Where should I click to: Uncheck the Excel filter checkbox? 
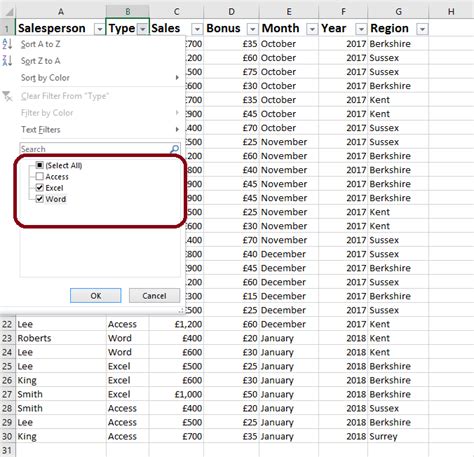click(x=40, y=187)
